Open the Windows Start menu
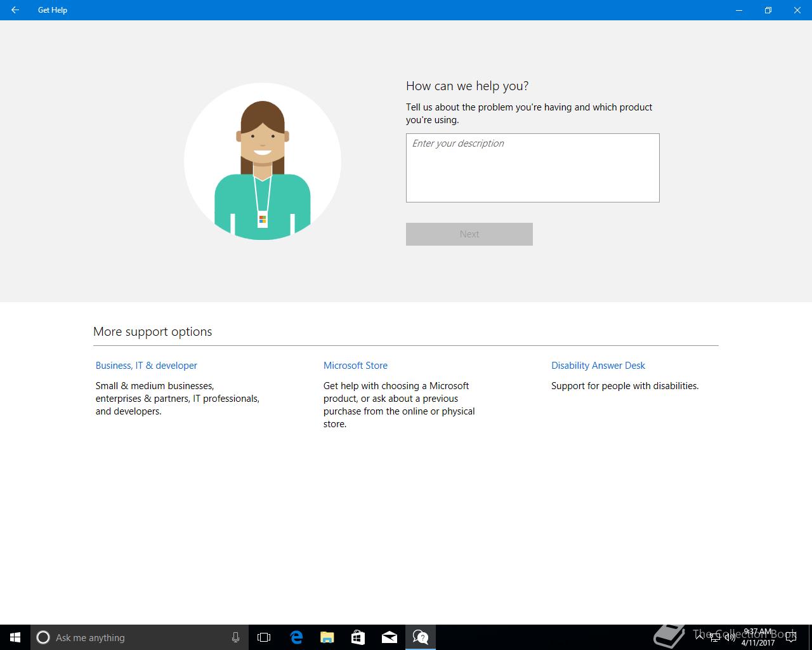This screenshot has width=812, height=650. 15,637
